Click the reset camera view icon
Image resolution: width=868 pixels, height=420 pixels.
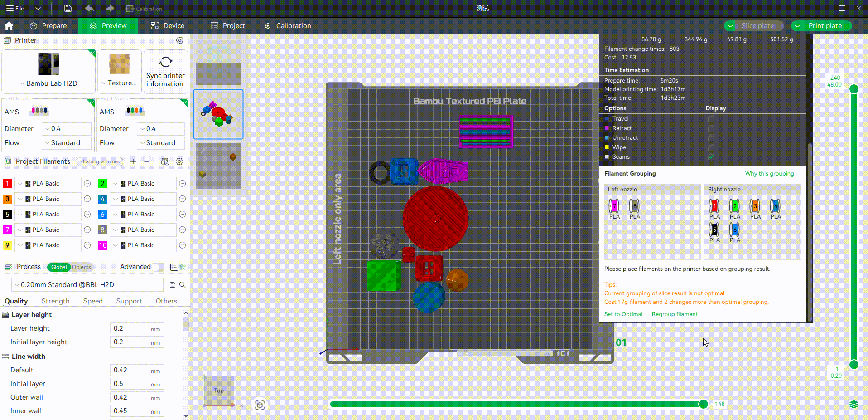click(260, 405)
